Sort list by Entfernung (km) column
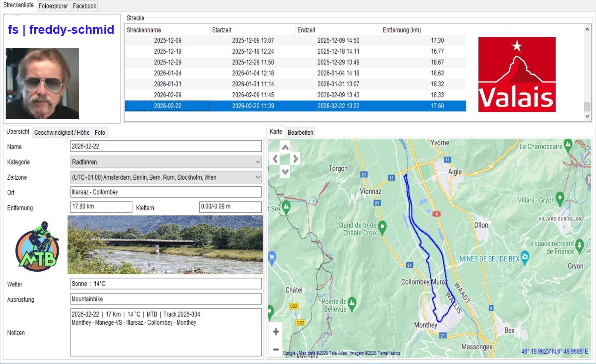This screenshot has height=364, width=596. click(402, 30)
